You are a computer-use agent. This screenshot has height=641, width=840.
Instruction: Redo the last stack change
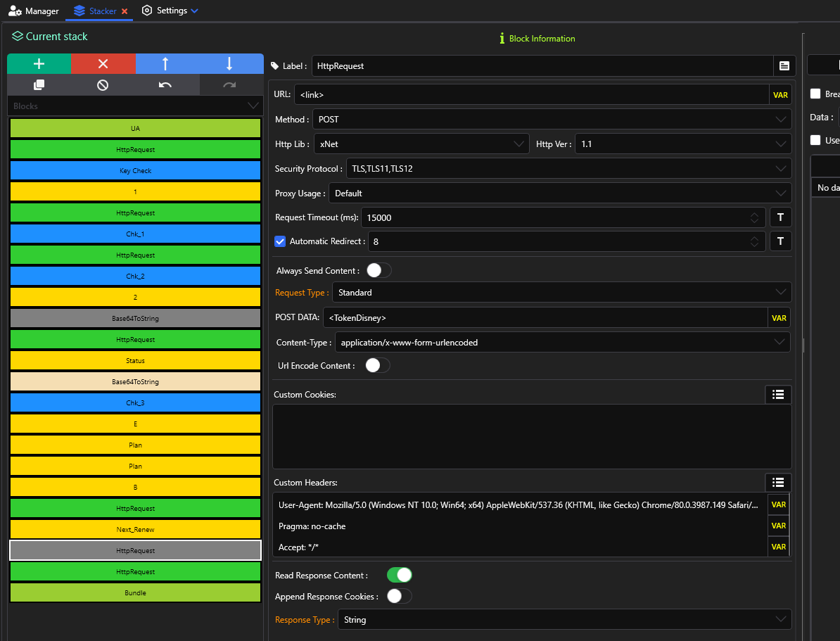229,84
